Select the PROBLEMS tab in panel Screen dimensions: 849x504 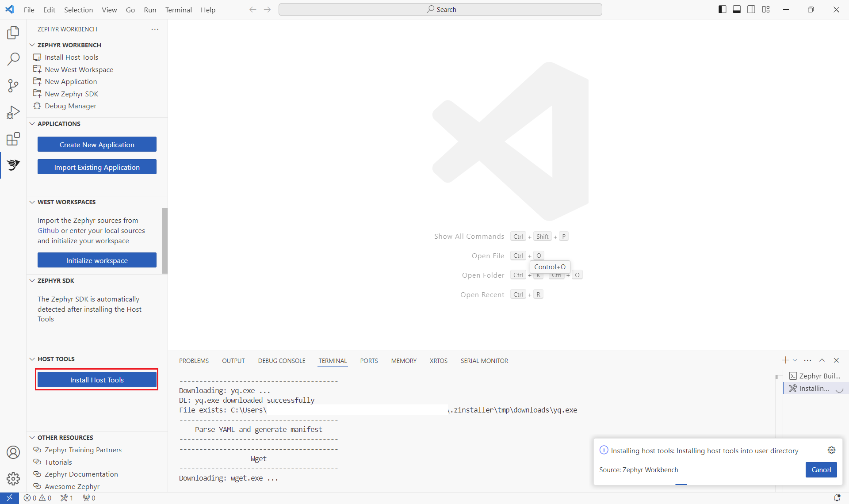[194, 360]
